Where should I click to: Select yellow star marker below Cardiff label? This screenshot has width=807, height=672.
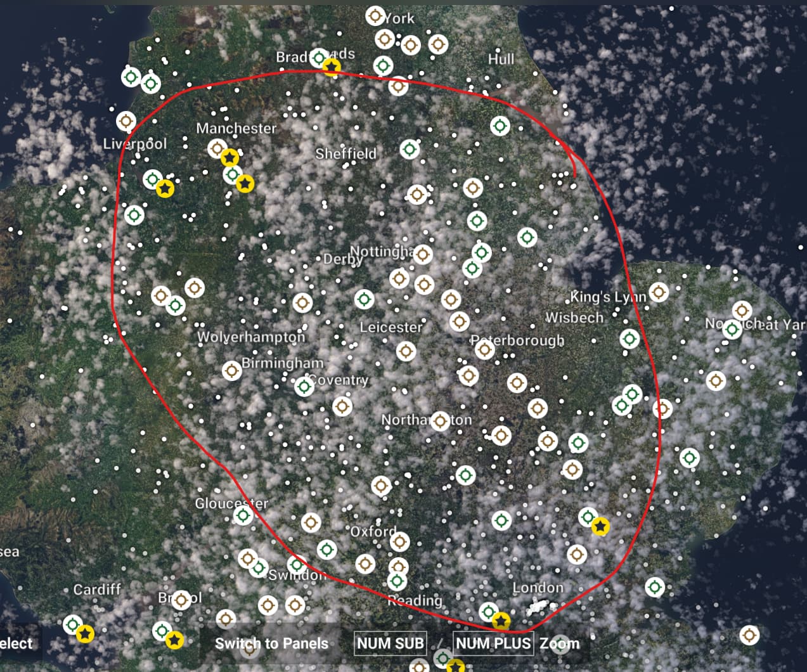point(85,633)
